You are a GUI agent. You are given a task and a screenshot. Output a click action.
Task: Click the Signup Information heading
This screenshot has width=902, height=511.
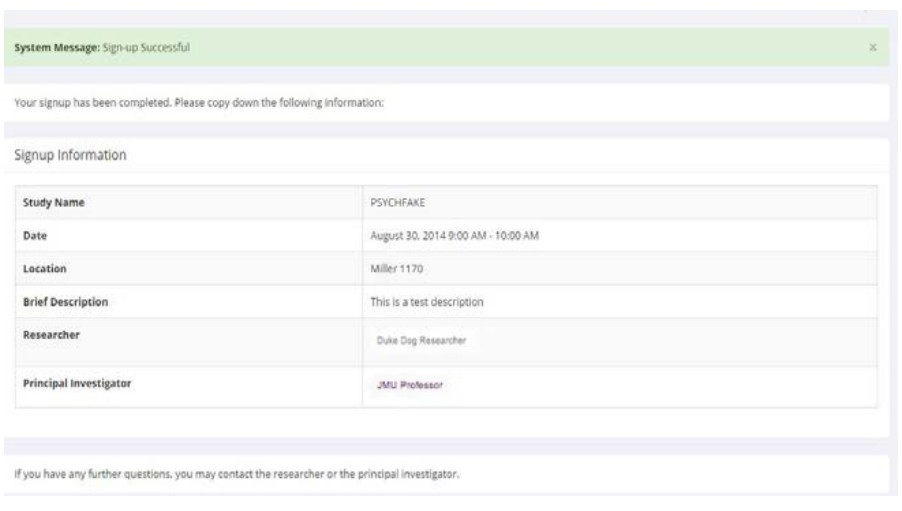coord(69,155)
